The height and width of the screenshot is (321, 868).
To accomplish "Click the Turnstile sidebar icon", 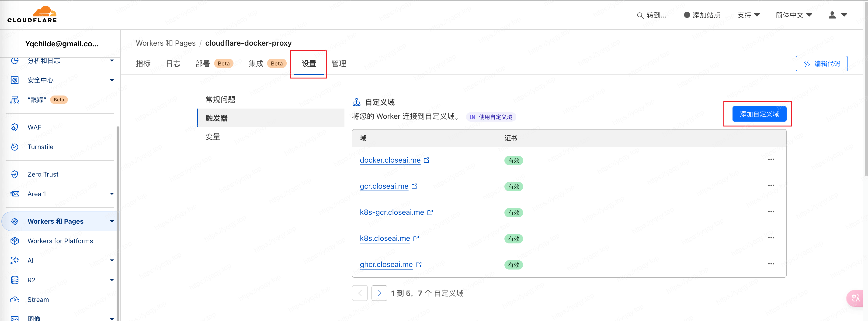I will point(14,147).
